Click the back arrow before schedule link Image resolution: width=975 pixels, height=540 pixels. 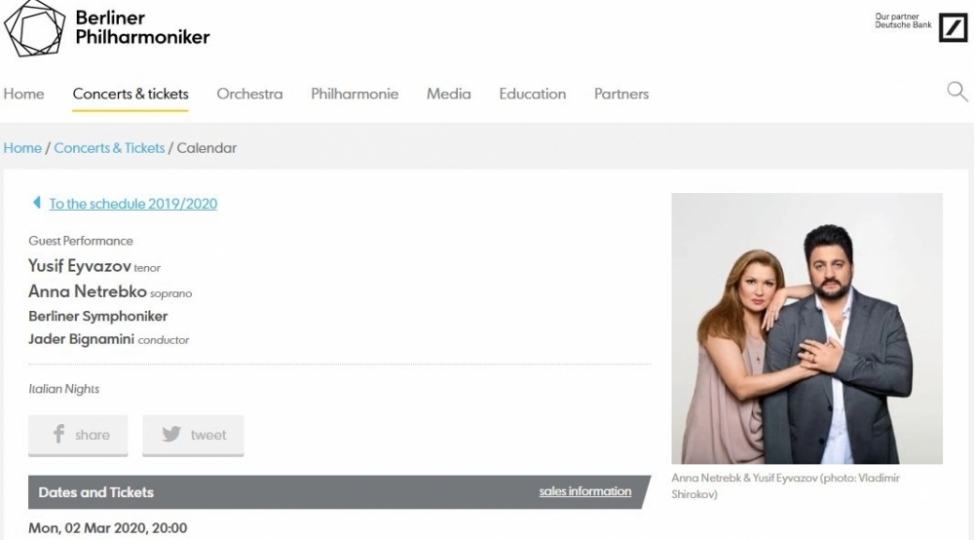[37, 202]
